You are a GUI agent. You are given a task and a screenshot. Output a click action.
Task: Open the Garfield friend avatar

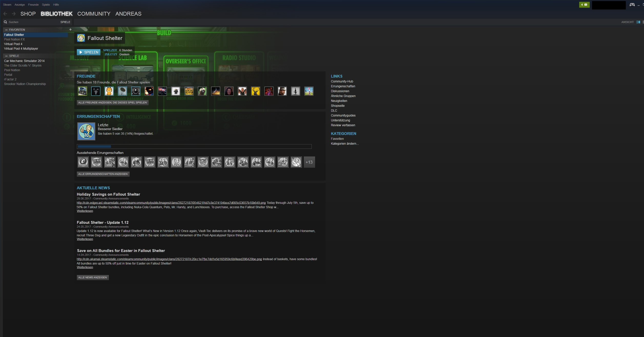click(x=109, y=91)
